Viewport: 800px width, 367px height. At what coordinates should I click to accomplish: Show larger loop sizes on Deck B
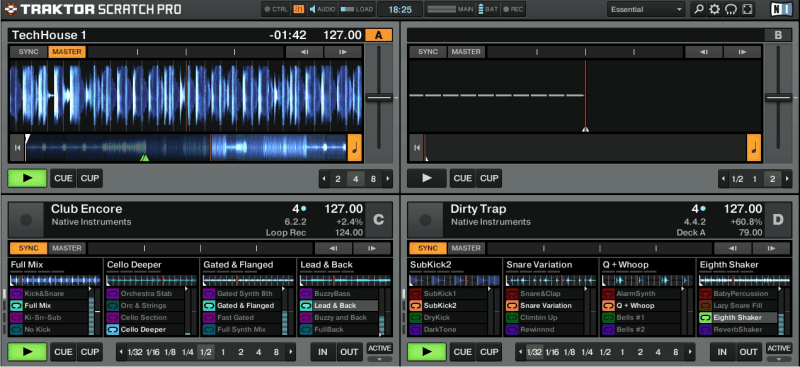(788, 179)
